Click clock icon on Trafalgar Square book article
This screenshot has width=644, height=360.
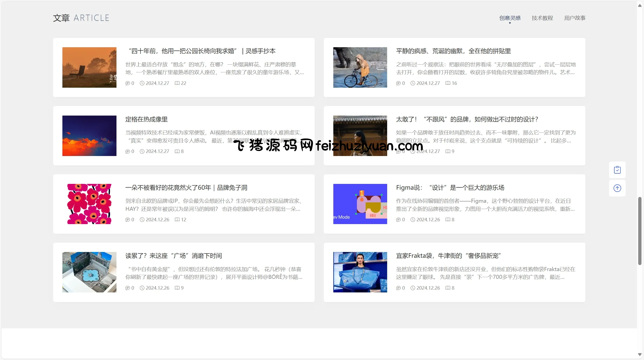[x=142, y=288]
